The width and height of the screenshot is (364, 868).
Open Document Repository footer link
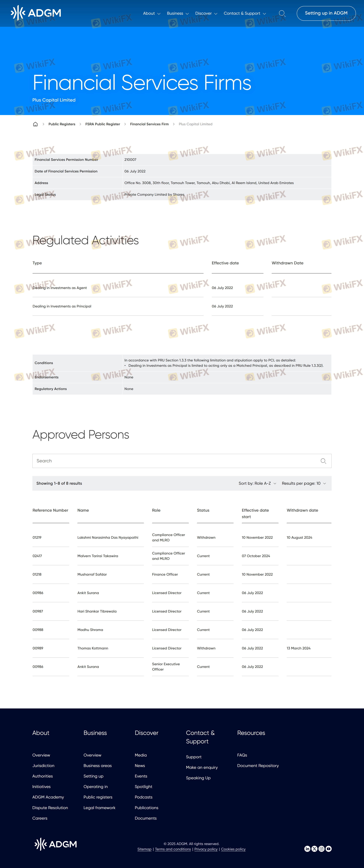click(x=258, y=766)
